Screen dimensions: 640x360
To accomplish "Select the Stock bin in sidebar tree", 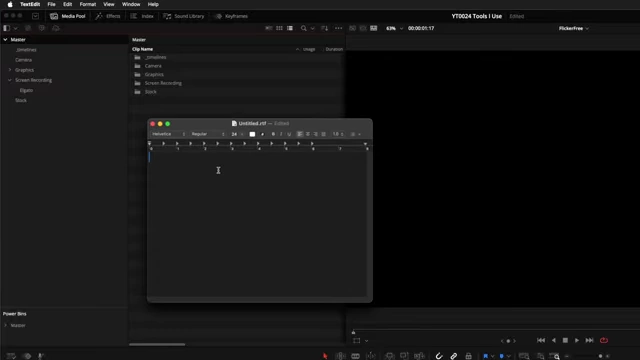I will (x=21, y=100).
